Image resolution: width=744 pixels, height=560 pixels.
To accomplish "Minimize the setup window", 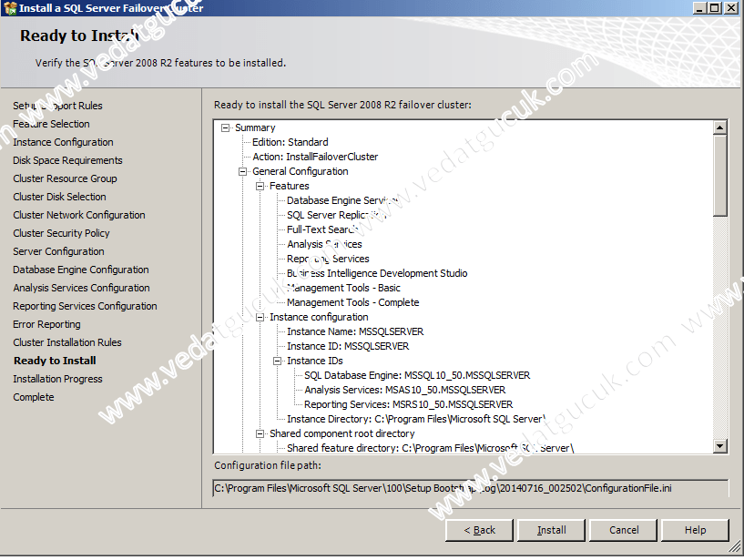I will pyautogui.click(x=700, y=7).
